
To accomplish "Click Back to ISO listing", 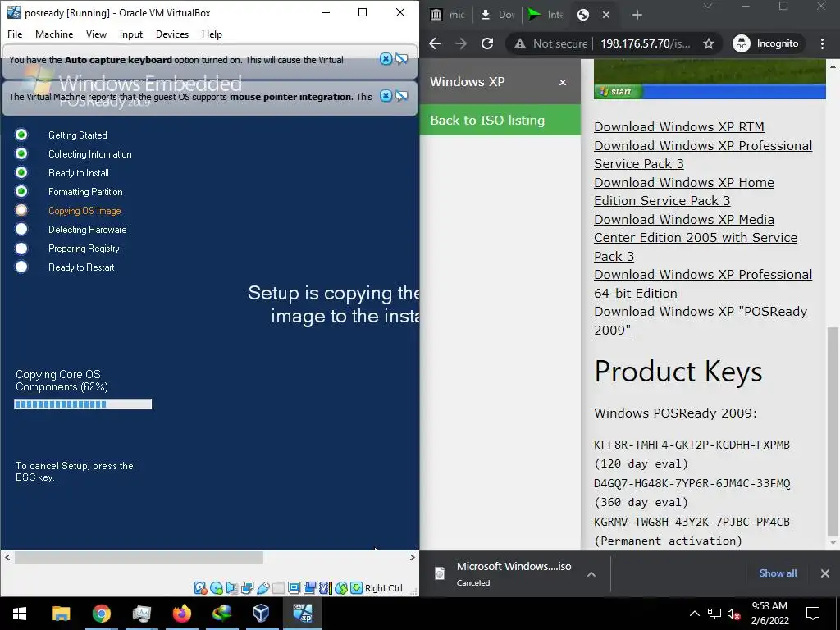I will (500, 120).
